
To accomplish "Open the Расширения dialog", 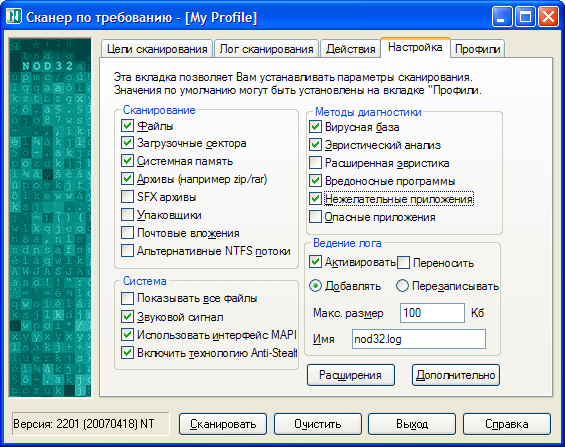I will click(x=351, y=375).
